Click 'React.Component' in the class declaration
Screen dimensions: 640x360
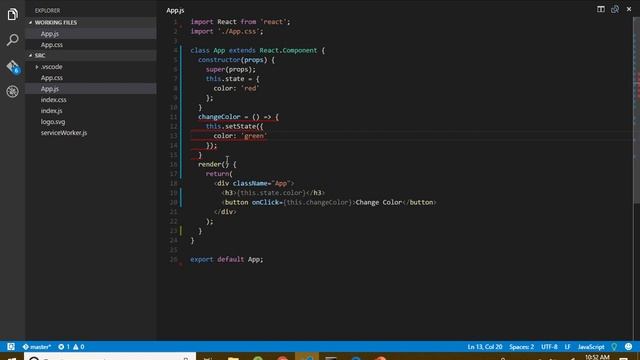(x=288, y=51)
